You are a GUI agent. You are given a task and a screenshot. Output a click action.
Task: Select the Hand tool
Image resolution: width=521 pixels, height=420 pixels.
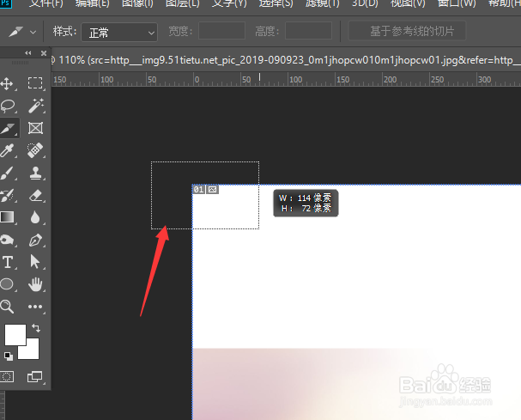[x=35, y=284]
